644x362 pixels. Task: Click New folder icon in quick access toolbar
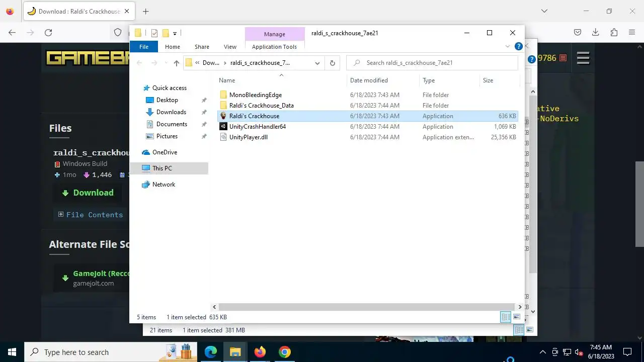click(166, 33)
